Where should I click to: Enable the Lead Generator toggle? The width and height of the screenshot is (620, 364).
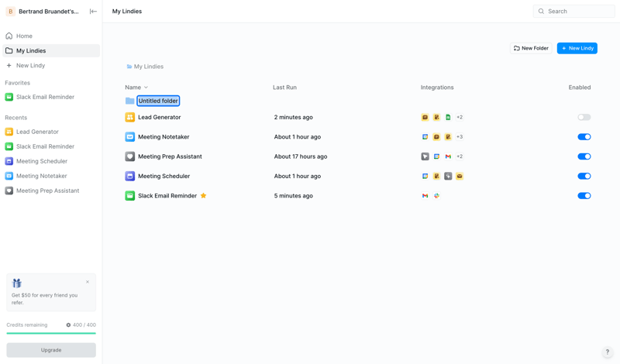coord(584,117)
